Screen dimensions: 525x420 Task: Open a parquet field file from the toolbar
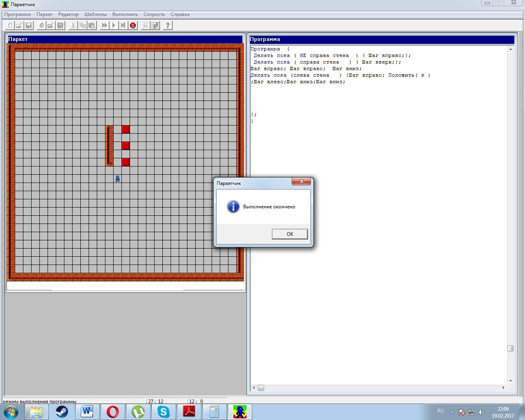coord(51,25)
